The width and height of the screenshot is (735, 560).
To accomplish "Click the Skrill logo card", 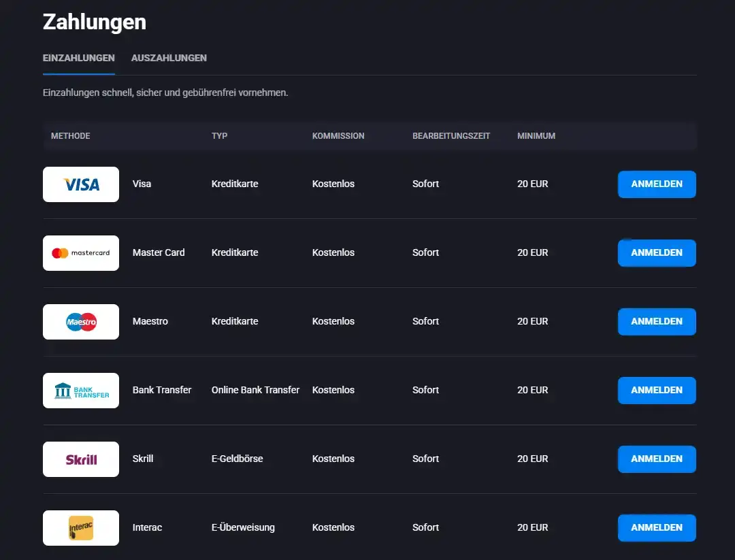I will click(x=80, y=459).
